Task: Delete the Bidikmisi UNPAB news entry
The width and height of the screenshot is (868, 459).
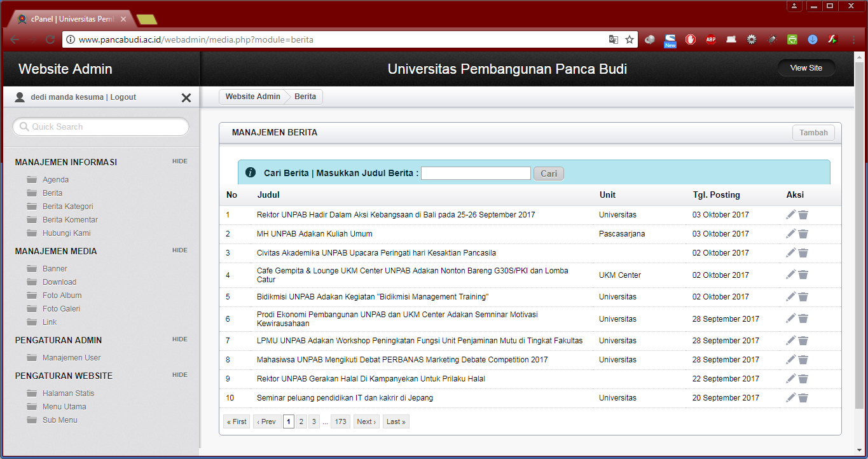Action: 803,297
